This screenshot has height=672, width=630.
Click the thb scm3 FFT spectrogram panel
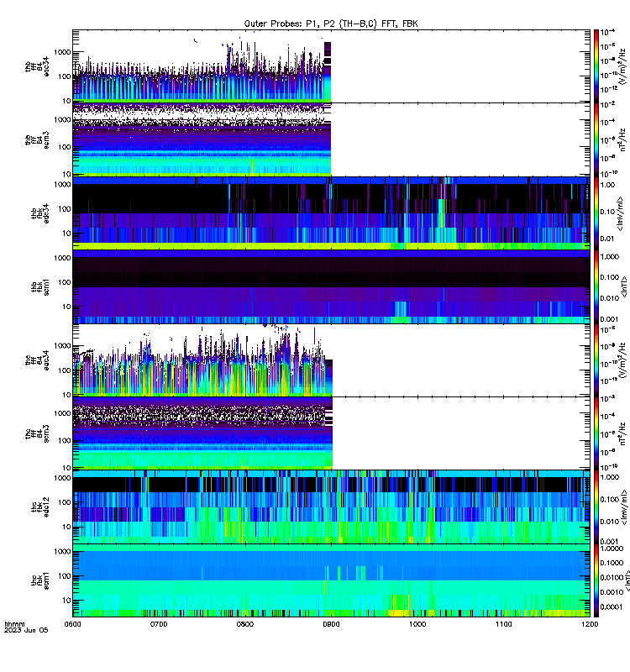pyautogui.click(x=331, y=139)
